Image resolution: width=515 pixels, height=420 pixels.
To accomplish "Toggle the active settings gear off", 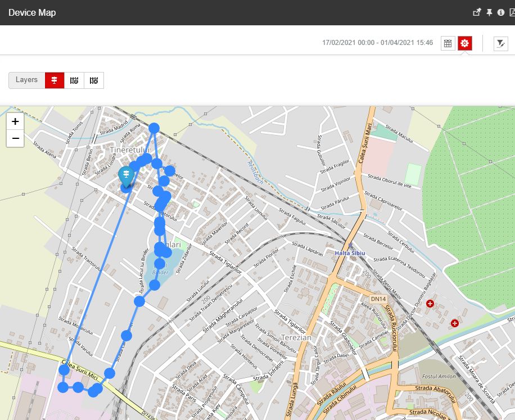I will click(x=464, y=43).
